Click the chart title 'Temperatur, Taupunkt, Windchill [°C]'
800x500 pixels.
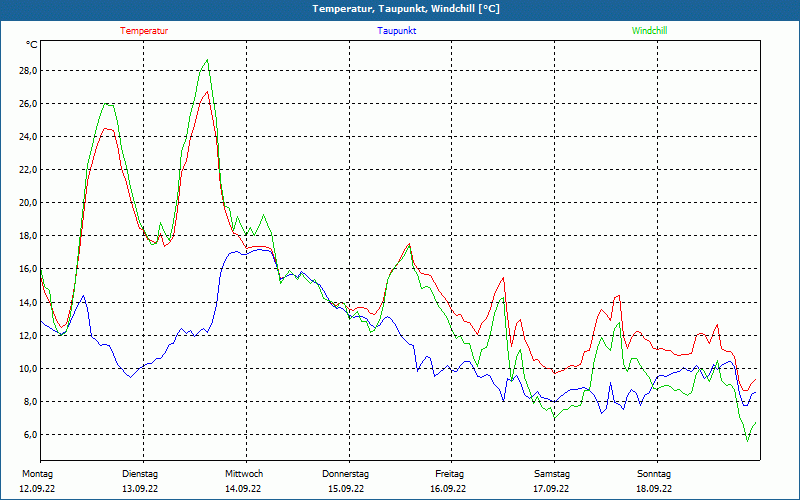point(406,9)
